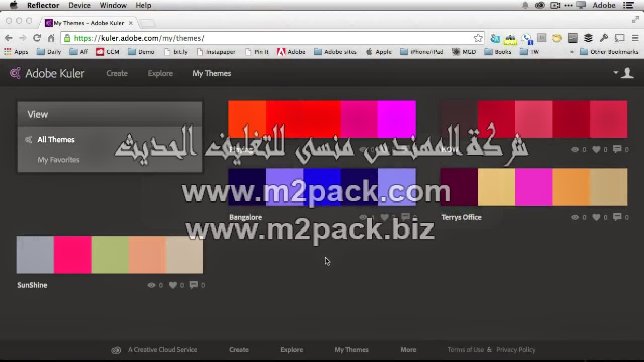Open the Reflector app menu
Screen dimensions: 644x362
coord(43,6)
